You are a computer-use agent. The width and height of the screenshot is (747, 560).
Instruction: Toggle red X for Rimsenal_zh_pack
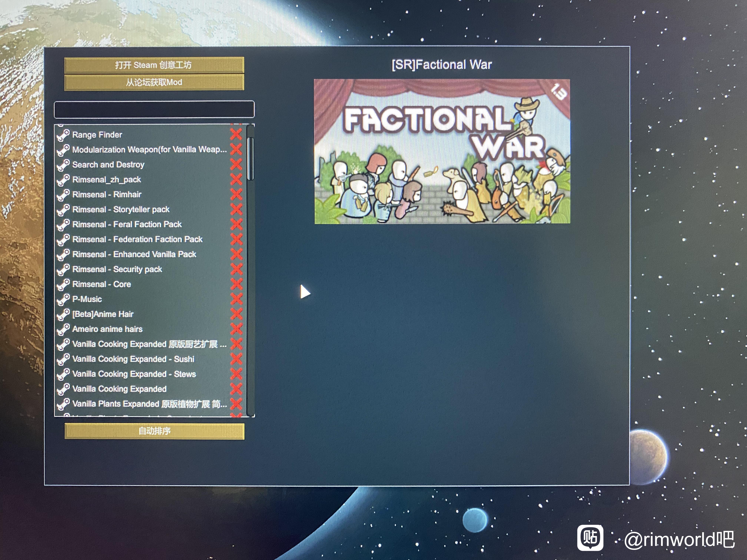236,179
